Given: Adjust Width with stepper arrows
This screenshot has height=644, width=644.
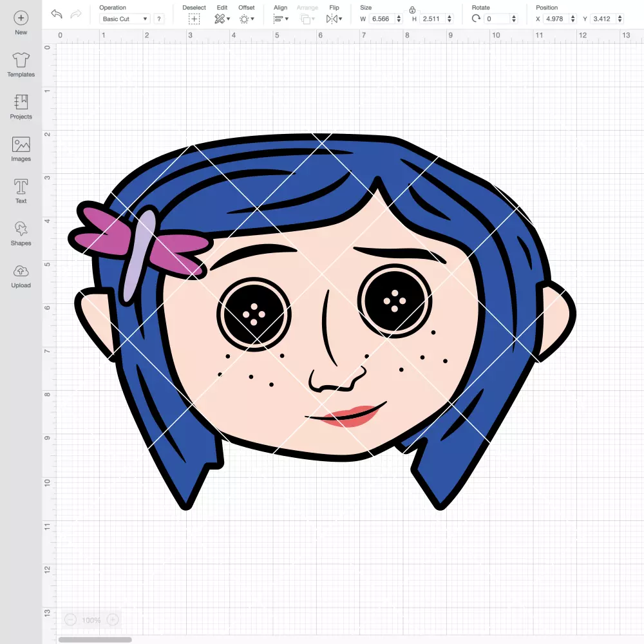Looking at the screenshot, I should coord(399,19).
